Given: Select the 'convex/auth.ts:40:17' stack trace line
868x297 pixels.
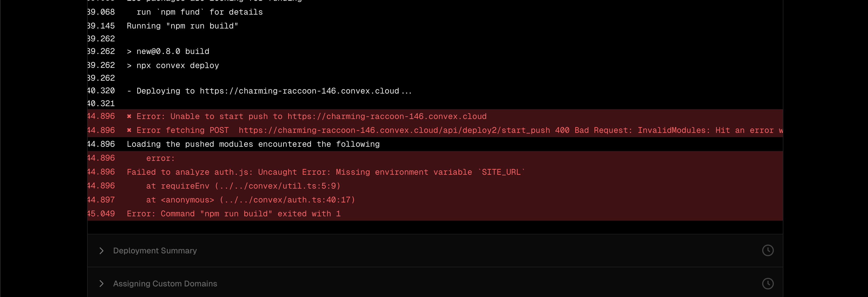Looking at the screenshot, I should pos(435,200).
